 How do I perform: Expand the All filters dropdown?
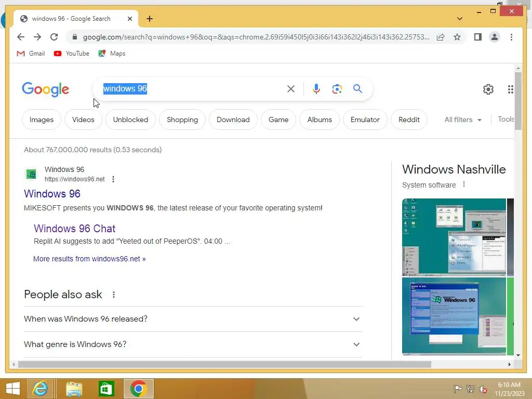(x=463, y=120)
